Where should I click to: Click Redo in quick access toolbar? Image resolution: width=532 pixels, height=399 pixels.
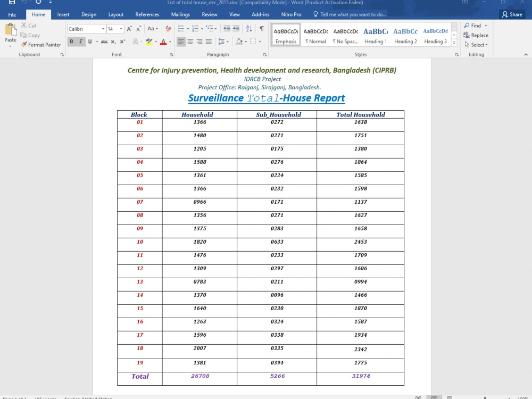coord(38,2)
